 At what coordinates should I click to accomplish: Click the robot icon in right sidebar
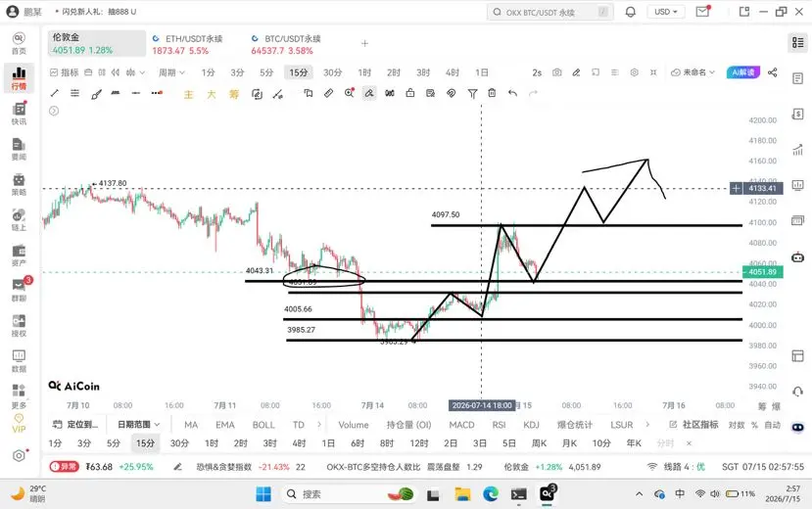pos(797,257)
